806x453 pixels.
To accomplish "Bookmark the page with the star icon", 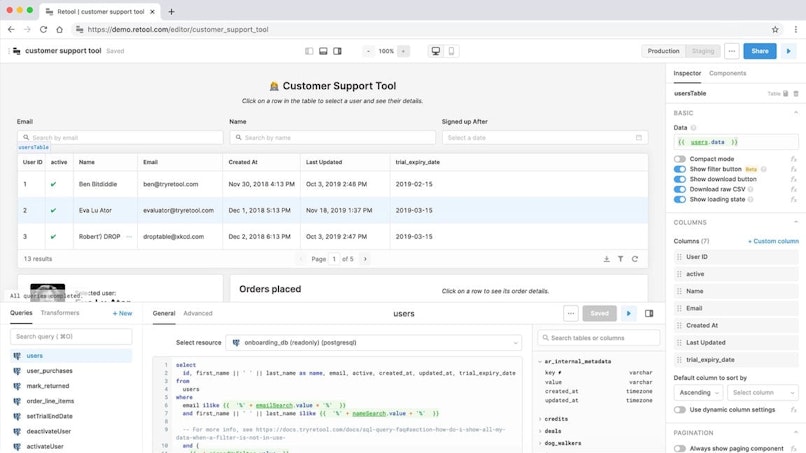I will pos(775,30).
